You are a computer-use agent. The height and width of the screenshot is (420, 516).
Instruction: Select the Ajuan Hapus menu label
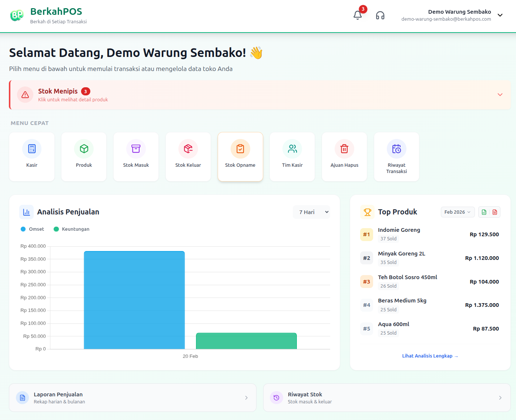(x=344, y=165)
